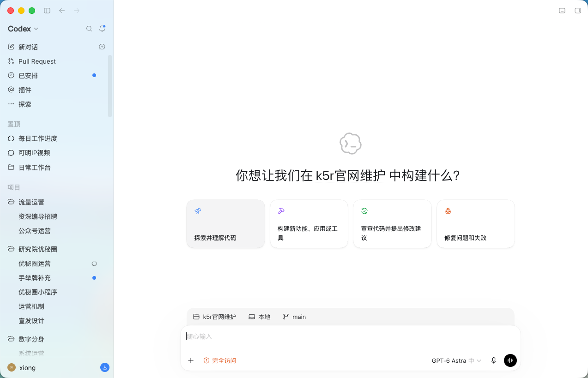This screenshot has width=588, height=378.
Task: Click the review cycle icon on 审查代码 card
Action: click(364, 211)
